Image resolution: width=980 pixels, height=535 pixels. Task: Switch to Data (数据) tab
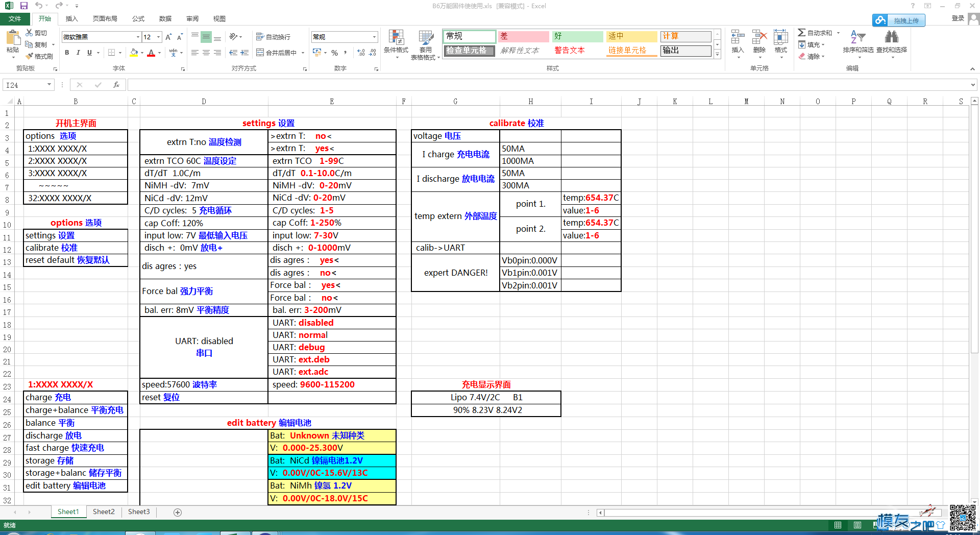(x=165, y=19)
